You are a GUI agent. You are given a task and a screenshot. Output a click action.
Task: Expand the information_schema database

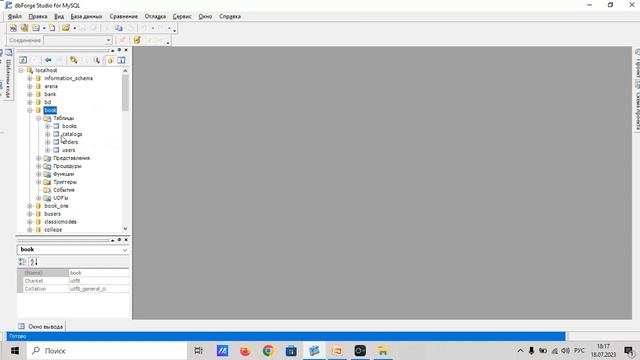pos(30,78)
